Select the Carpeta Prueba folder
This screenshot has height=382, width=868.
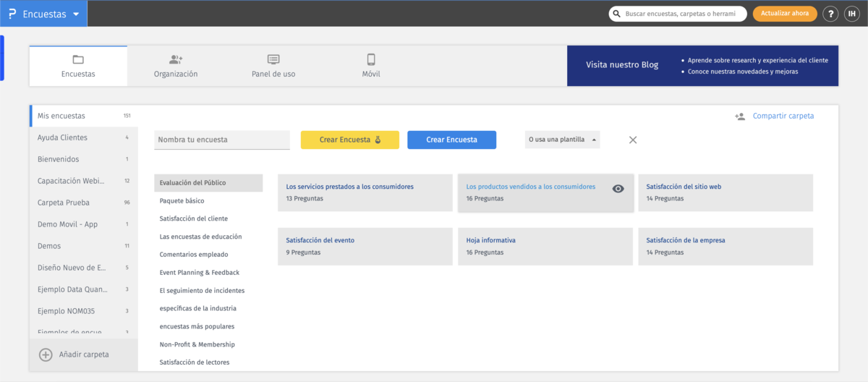[x=84, y=203]
